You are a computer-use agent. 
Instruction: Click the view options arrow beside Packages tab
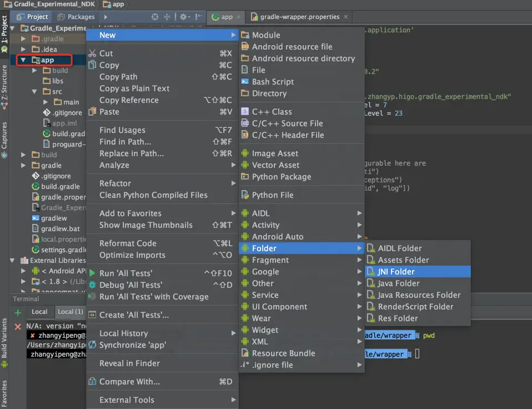pyautogui.click(x=106, y=17)
